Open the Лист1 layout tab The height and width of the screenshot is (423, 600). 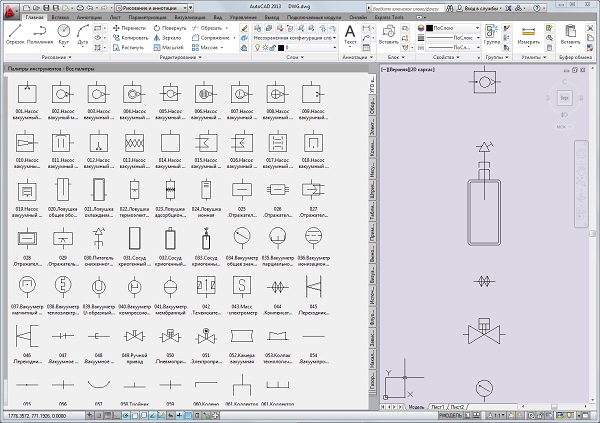coord(439,408)
